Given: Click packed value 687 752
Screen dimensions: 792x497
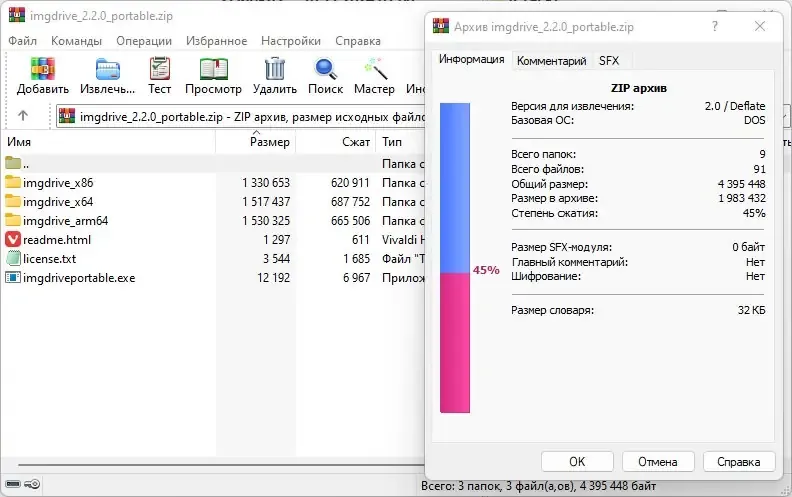Looking at the screenshot, I should pyautogui.click(x=351, y=202).
